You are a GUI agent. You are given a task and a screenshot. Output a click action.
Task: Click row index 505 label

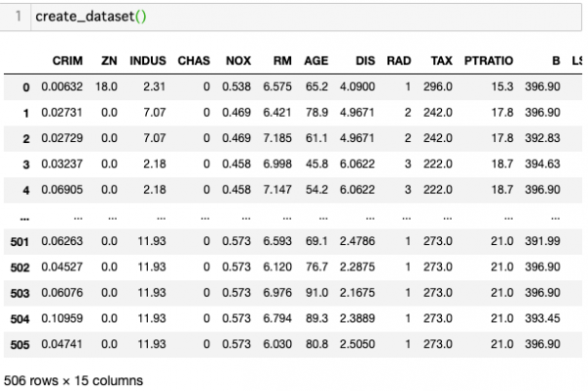click(x=20, y=345)
